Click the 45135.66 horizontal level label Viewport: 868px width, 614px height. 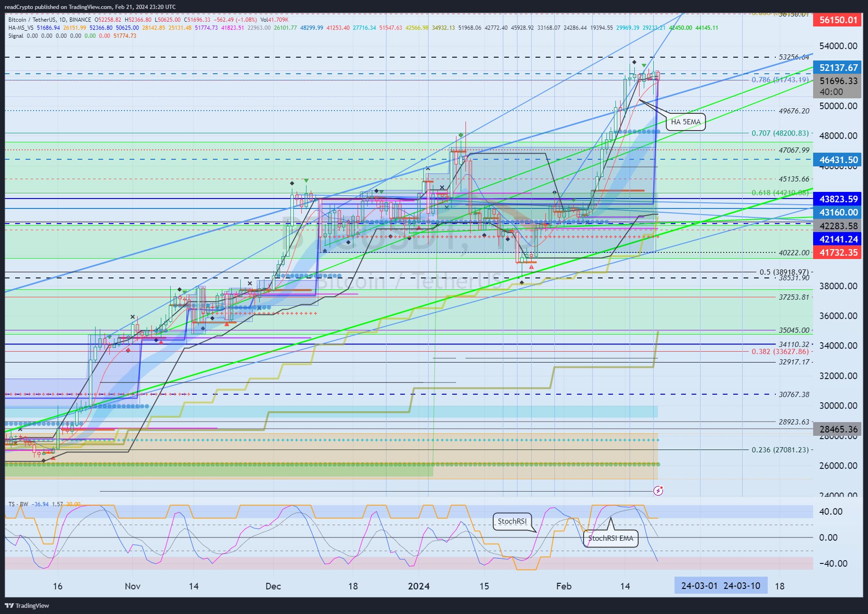794,179
